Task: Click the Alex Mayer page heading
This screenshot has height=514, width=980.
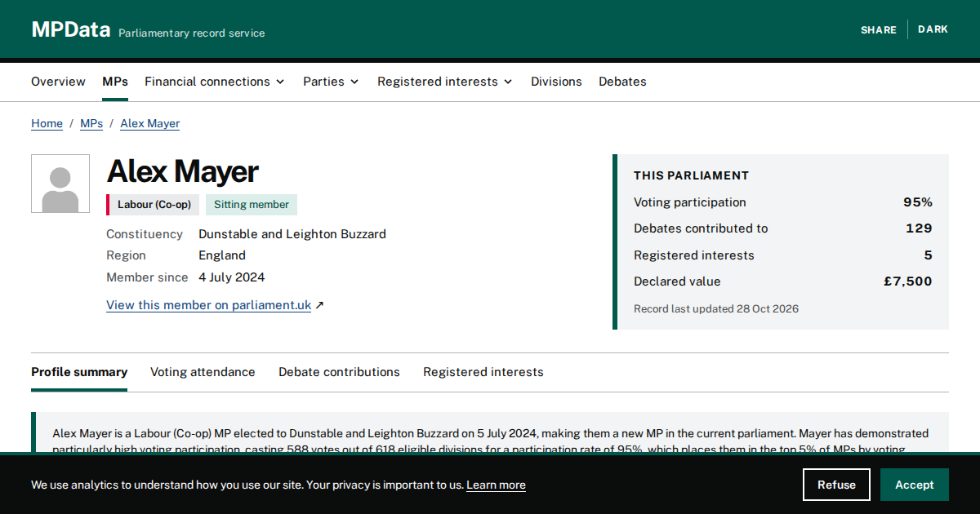Action: pos(182,171)
